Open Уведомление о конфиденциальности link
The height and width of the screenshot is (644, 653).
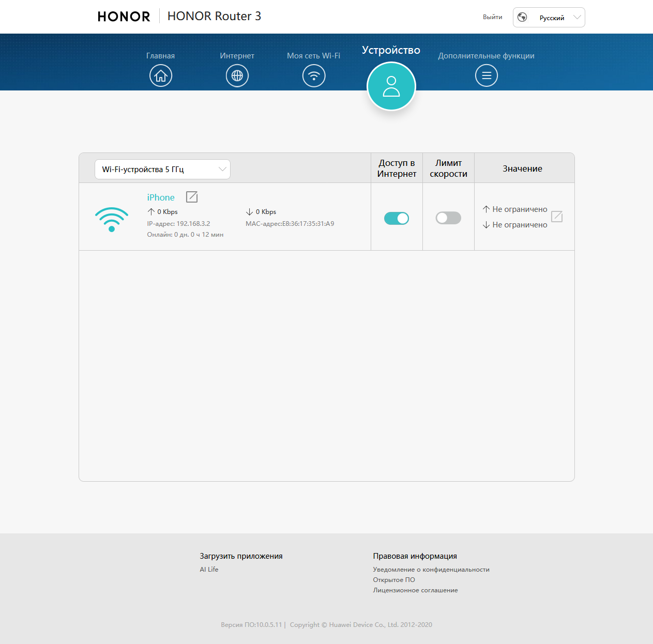[431, 570]
